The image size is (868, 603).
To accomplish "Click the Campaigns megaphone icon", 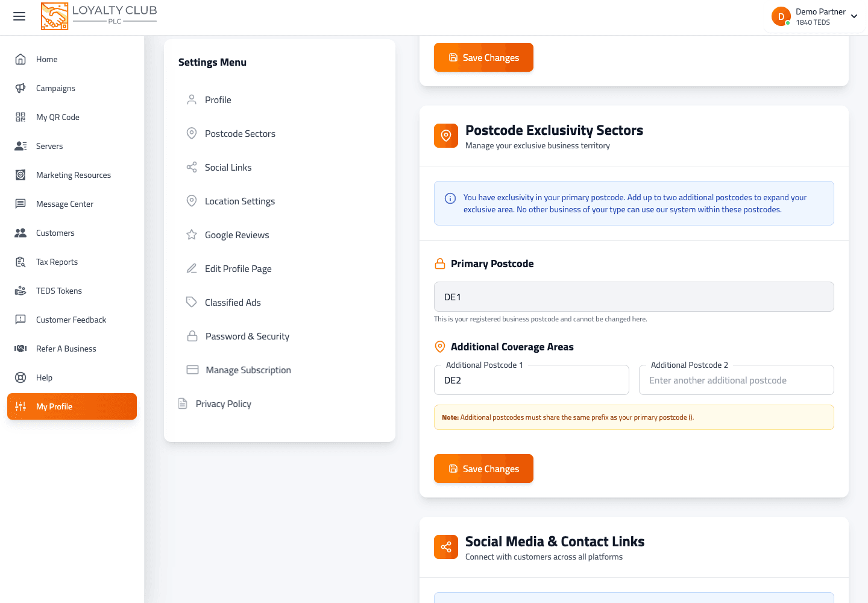I will pyautogui.click(x=20, y=88).
